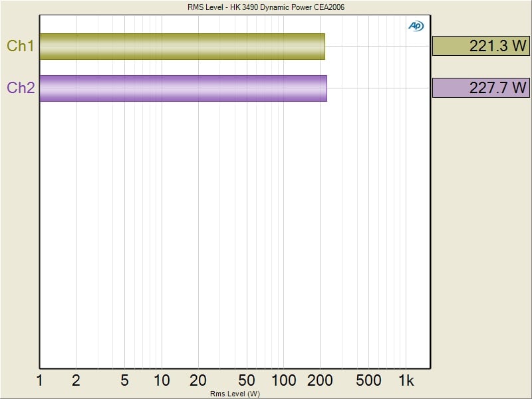Click the '1' tick label on the axis

pyautogui.click(x=39, y=380)
